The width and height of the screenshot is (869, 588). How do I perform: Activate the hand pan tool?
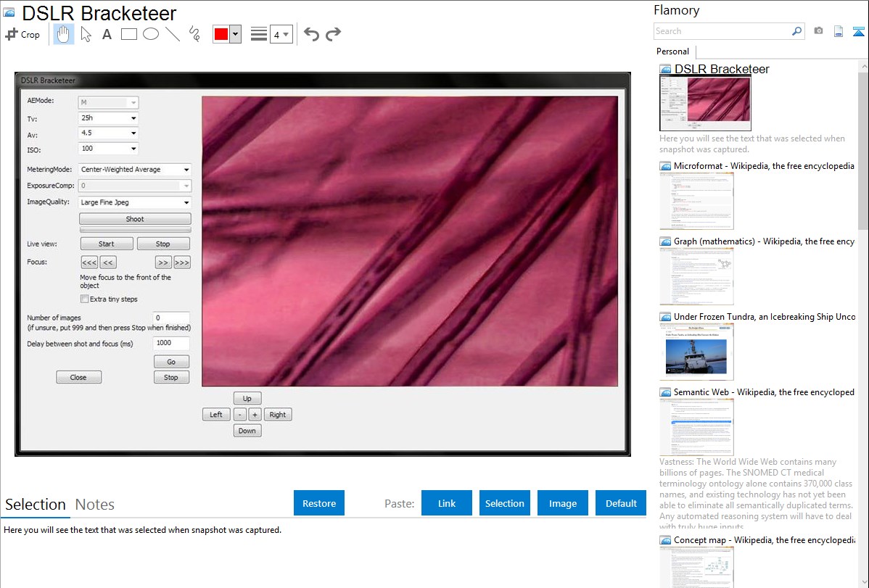[64, 34]
